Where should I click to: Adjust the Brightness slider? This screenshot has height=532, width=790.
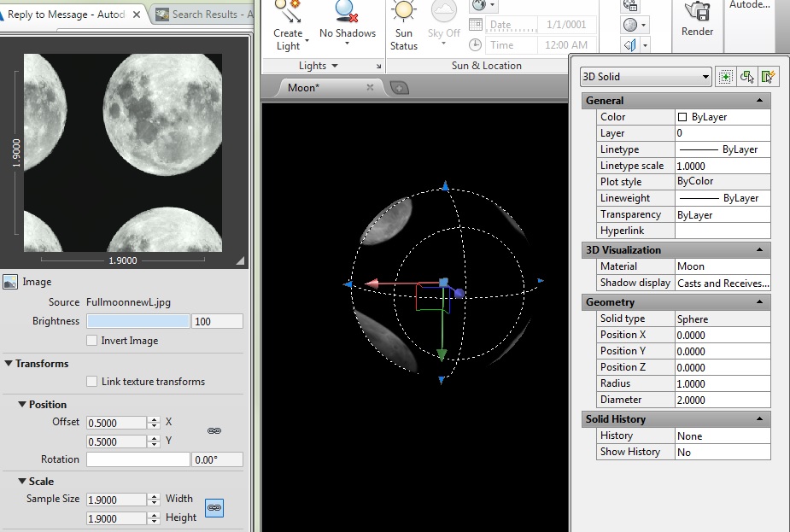138,320
